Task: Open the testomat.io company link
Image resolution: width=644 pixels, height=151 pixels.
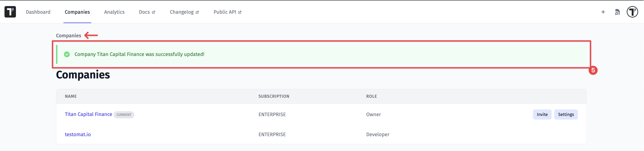Action: pos(78,134)
